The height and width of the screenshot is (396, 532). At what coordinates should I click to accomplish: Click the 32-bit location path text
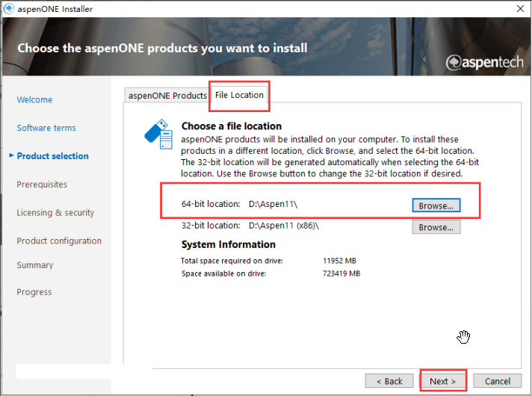tap(284, 226)
